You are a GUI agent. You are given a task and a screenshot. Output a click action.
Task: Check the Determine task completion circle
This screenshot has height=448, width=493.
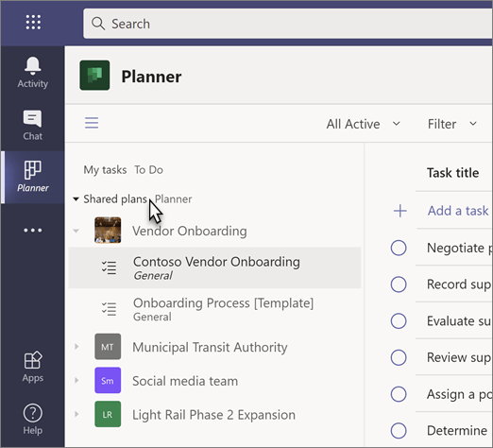pyautogui.click(x=399, y=431)
